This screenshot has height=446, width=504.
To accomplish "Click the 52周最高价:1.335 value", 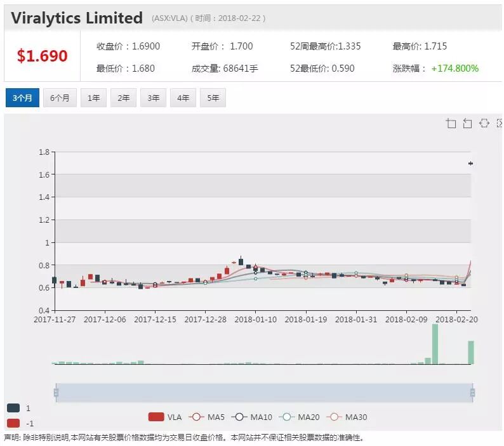I will pyautogui.click(x=325, y=46).
